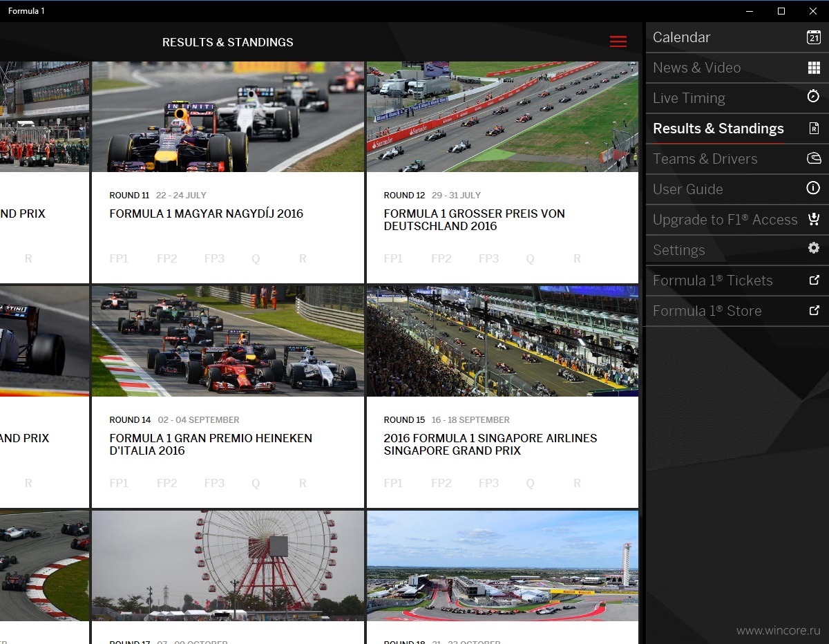Open FP3 results for Gran Premio d'Italia
This screenshot has height=644, width=829.
[214, 483]
